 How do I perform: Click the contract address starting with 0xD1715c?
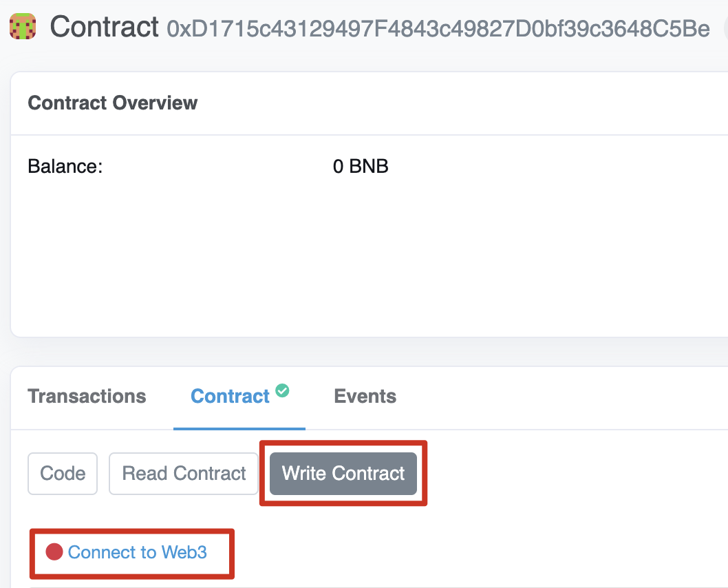pos(438,28)
